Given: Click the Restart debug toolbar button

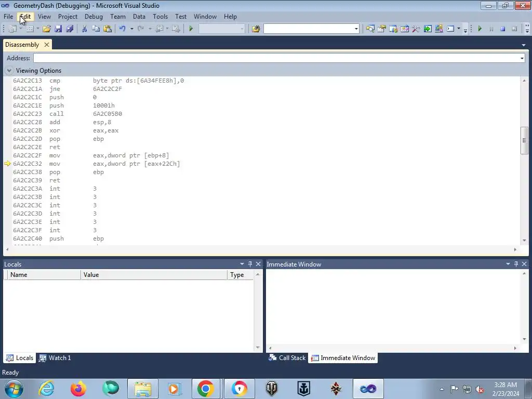Looking at the screenshot, I should tap(514, 29).
